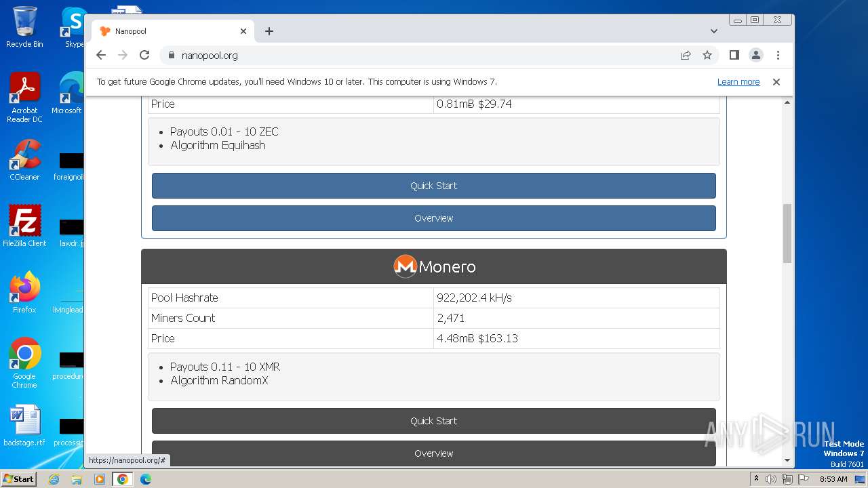The image size is (868, 488).
Task: Select the badstage.rtf desktop file
Action: pyautogui.click(x=24, y=426)
